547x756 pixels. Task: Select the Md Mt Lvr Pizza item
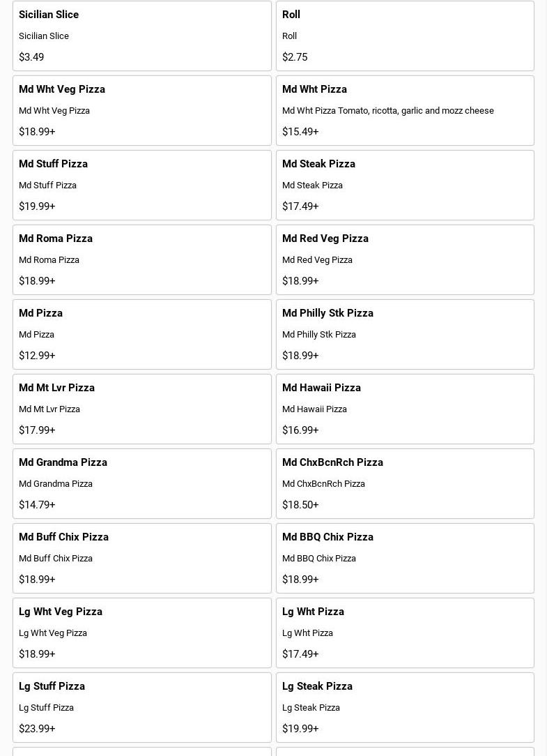click(x=141, y=409)
